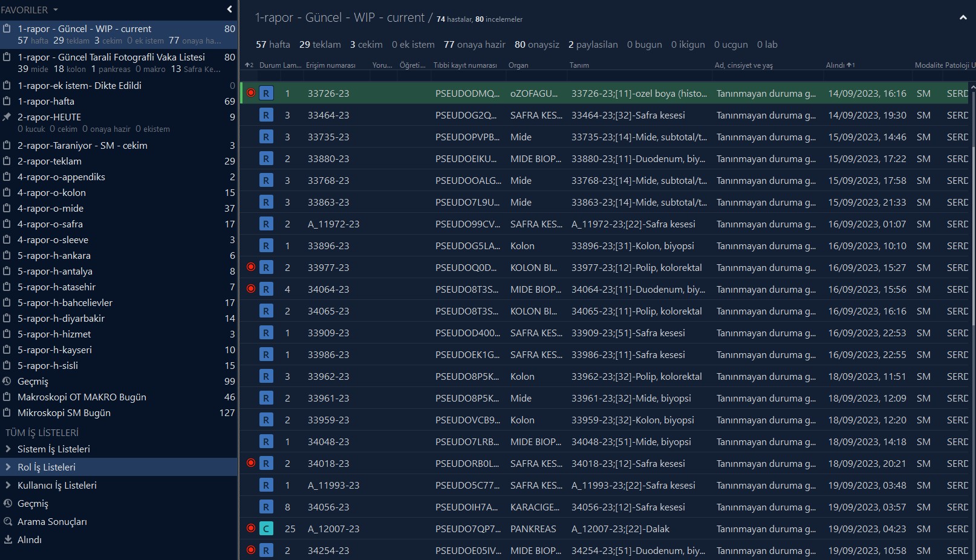Toggle the red marker on row 34018-23
The height and width of the screenshot is (560, 976).
click(251, 463)
